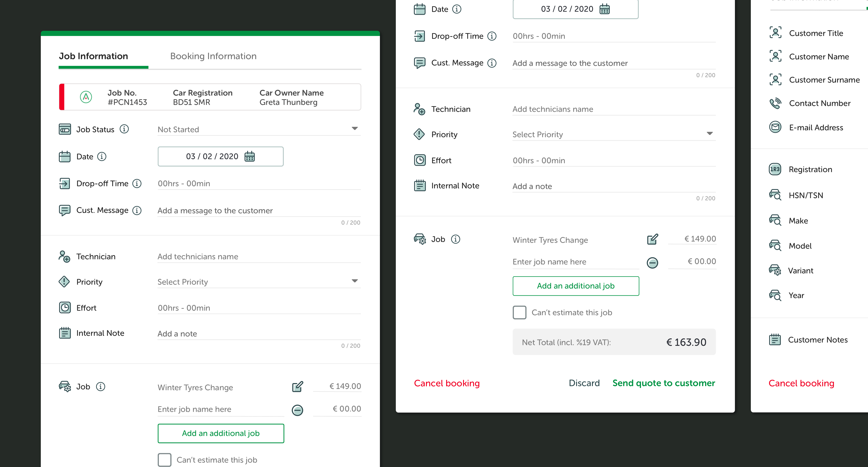Click the € 149.00 price in left card
This screenshot has height=467, width=868.
pyautogui.click(x=337, y=386)
